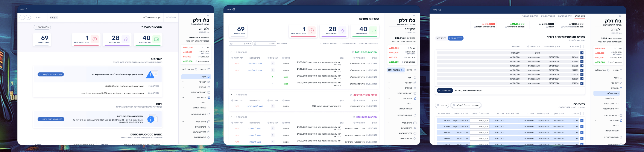This screenshot has width=644, height=152.
Task: Click the bell icon in highlighted התראות (69)
Action: coord(402,70)
